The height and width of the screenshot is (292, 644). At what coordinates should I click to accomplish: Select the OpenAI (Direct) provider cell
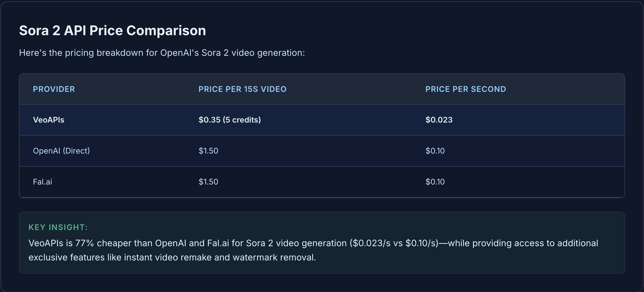pos(61,151)
